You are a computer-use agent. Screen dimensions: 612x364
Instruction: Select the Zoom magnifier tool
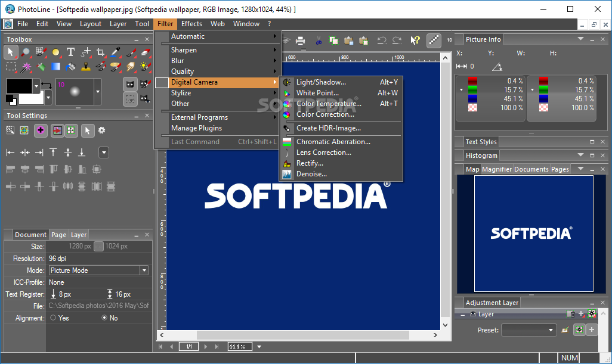(x=26, y=52)
